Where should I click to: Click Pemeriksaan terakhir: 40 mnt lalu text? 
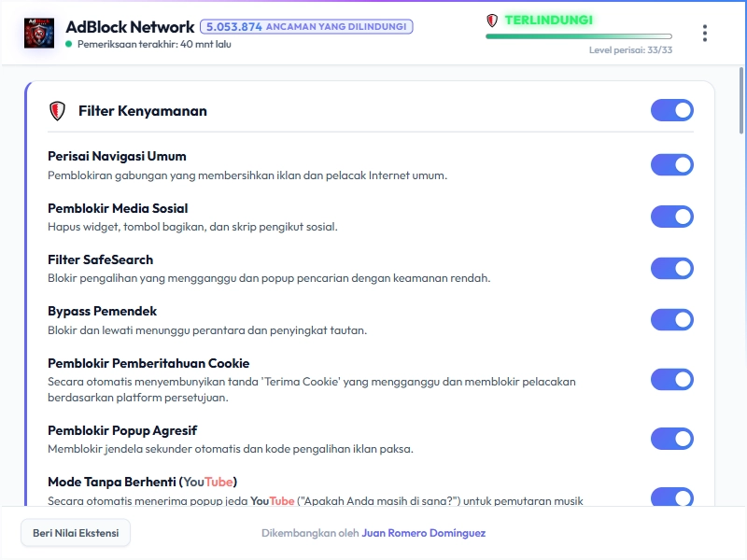154,44
